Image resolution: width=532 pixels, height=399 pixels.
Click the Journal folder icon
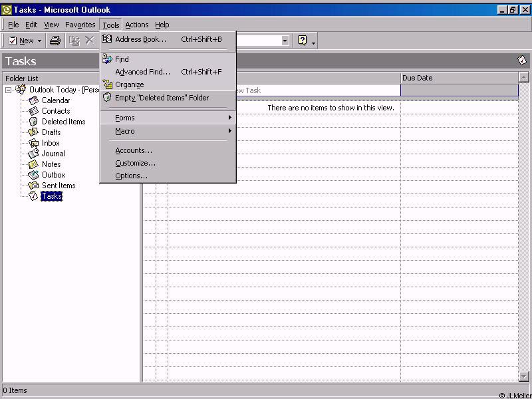[33, 154]
